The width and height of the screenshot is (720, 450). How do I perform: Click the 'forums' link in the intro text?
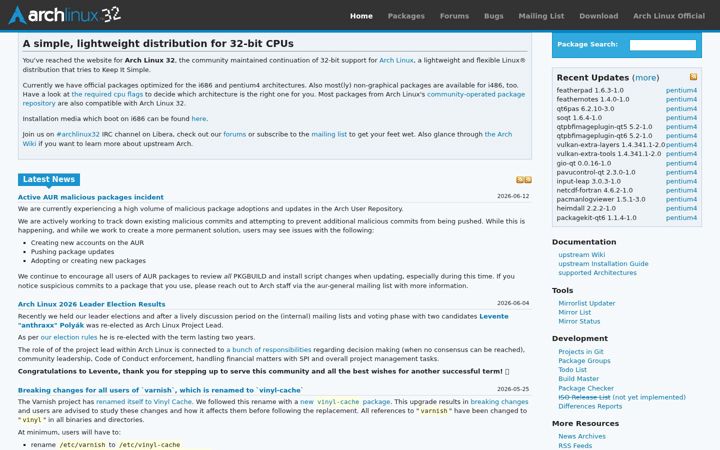point(235,134)
